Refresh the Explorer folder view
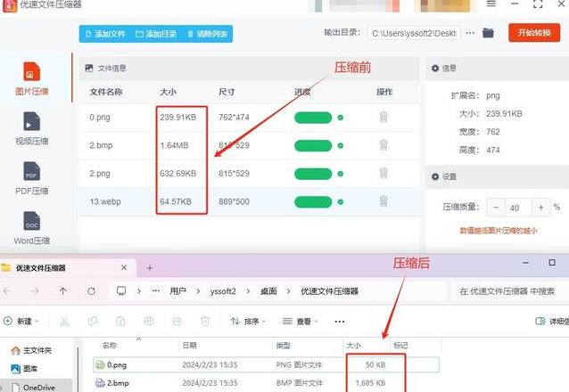Viewport: 569px width, 392px height. (91, 290)
